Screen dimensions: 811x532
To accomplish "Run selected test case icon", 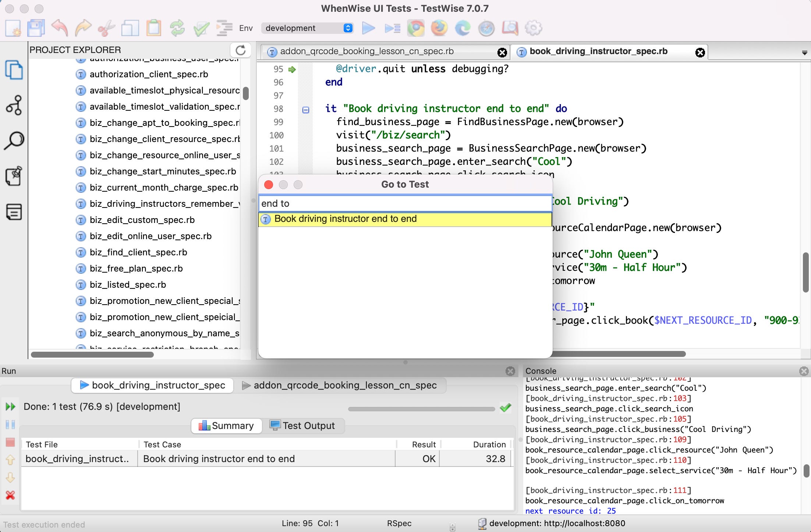I will point(392,28).
